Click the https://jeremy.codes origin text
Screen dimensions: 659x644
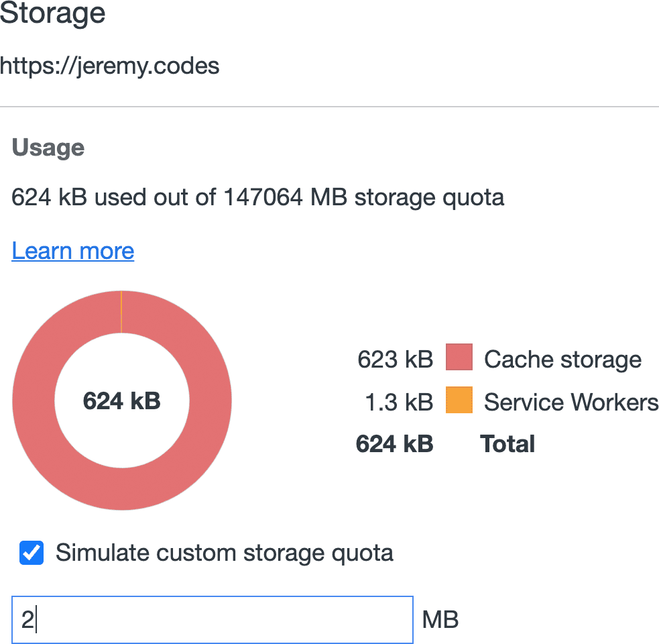[109, 66]
